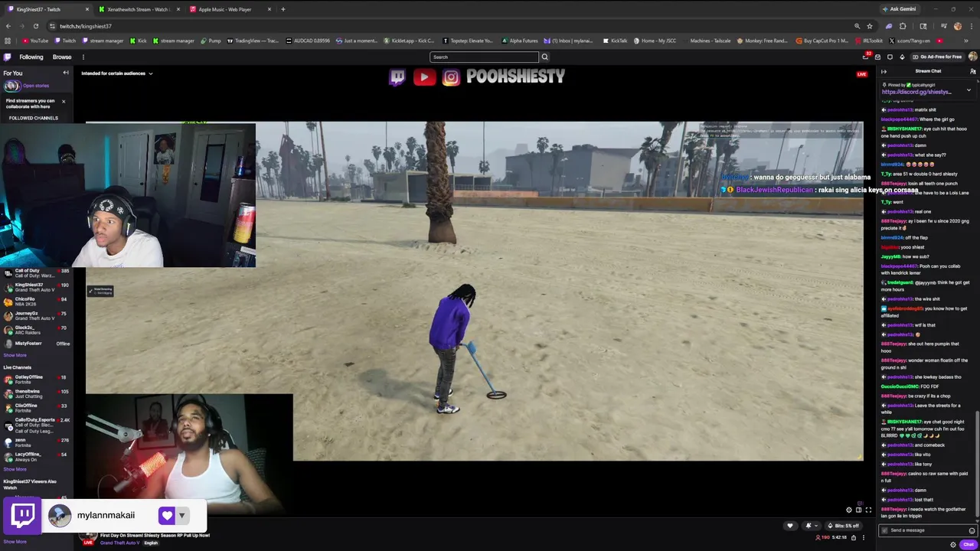Reload the page with the refresh button

pos(36,26)
